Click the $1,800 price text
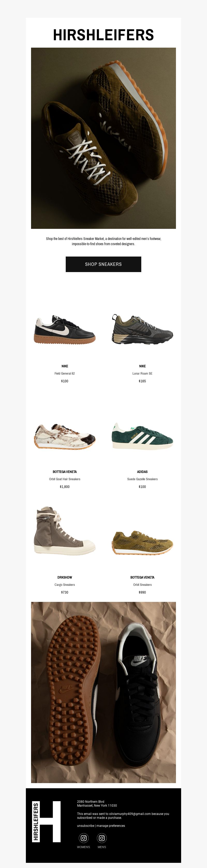Viewport: 207px width, 868px height. (65, 487)
